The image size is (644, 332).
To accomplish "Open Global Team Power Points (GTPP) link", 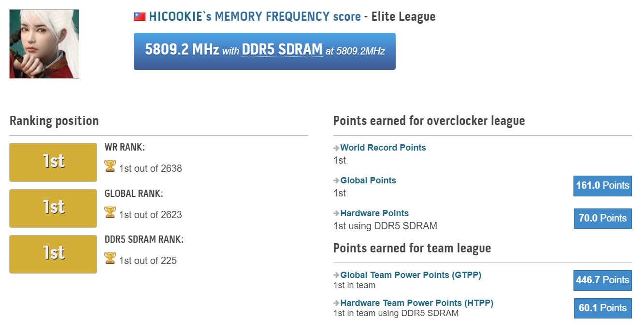I will tap(411, 275).
